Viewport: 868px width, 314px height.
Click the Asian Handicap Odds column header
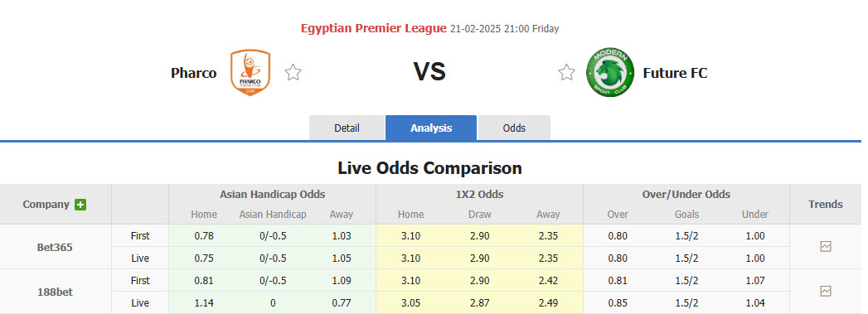[273, 195]
